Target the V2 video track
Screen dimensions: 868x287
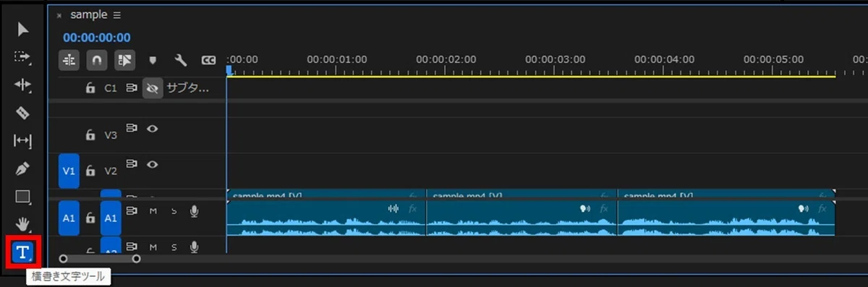tap(111, 171)
